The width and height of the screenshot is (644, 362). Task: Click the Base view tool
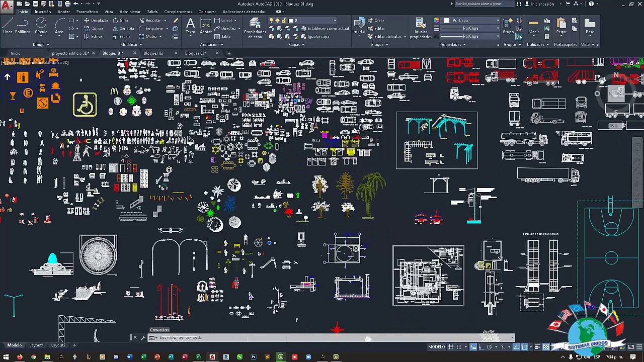(x=590, y=26)
